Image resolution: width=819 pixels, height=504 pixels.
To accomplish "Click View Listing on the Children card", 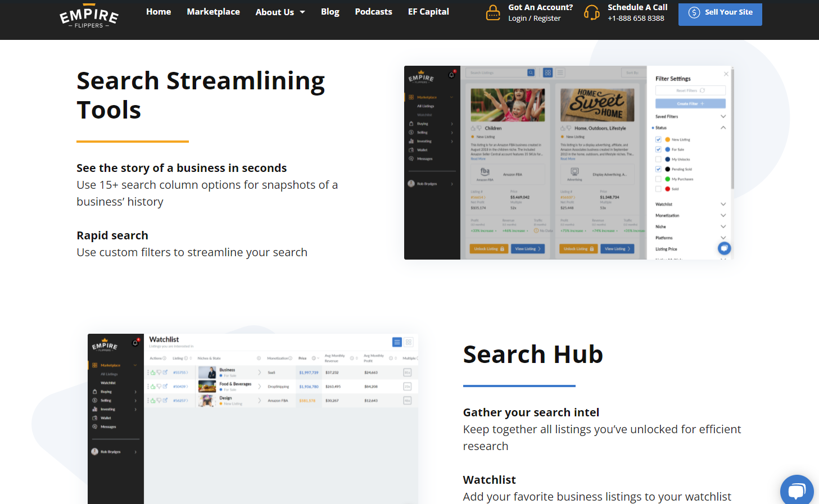I will point(528,248).
